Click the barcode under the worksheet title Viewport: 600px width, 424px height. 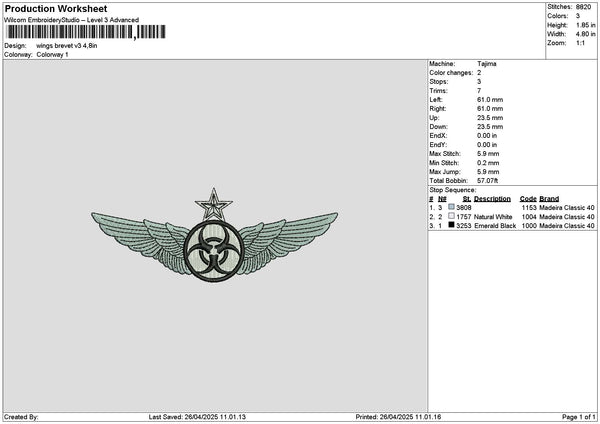(86, 32)
